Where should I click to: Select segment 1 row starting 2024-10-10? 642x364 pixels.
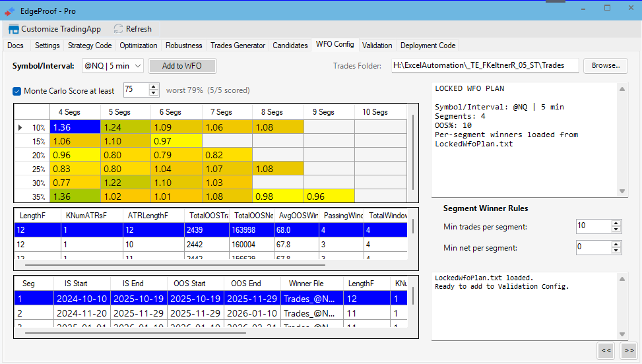[x=211, y=299]
